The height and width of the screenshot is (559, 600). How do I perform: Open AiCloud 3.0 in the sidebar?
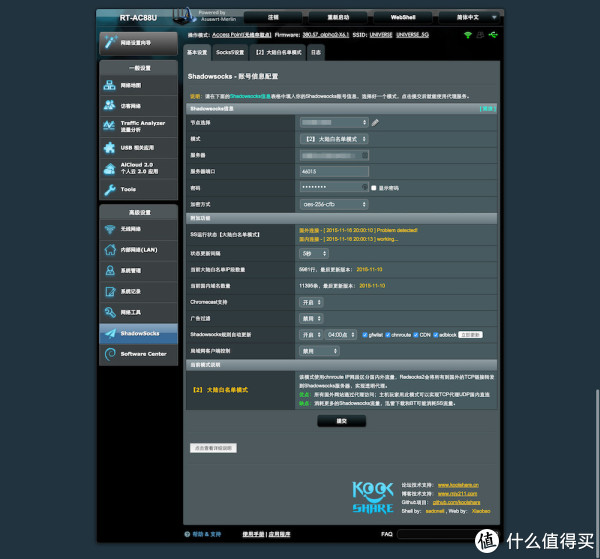click(x=110, y=168)
